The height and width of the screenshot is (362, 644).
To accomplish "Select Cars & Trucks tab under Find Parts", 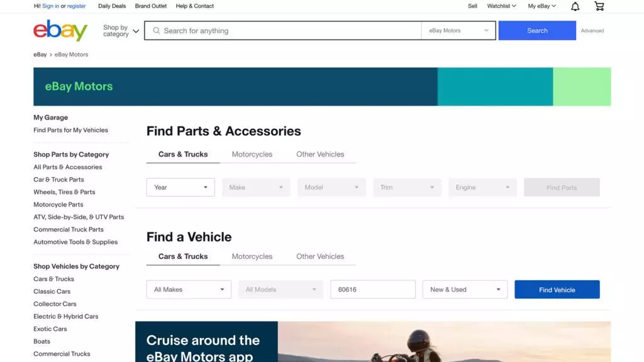I will 183,155.
